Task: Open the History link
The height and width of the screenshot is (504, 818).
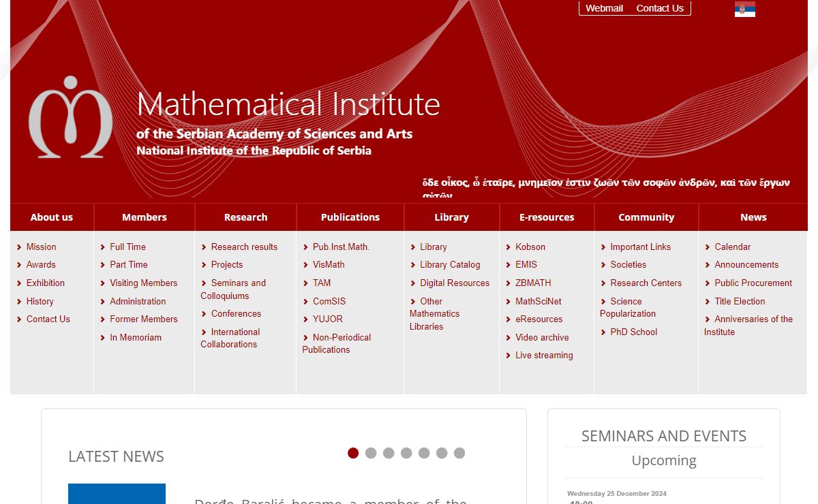Action: (x=40, y=301)
